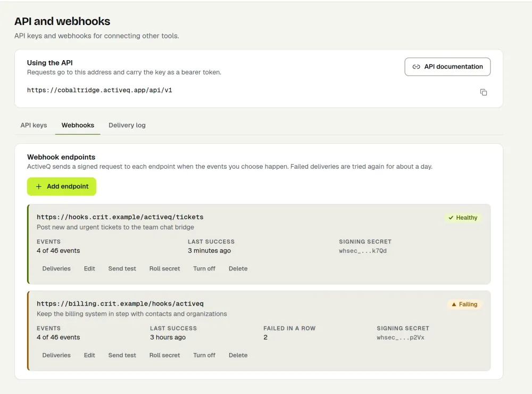The height and width of the screenshot is (394, 532).
Task: Turn off the billing endpoint
Action: click(x=204, y=355)
